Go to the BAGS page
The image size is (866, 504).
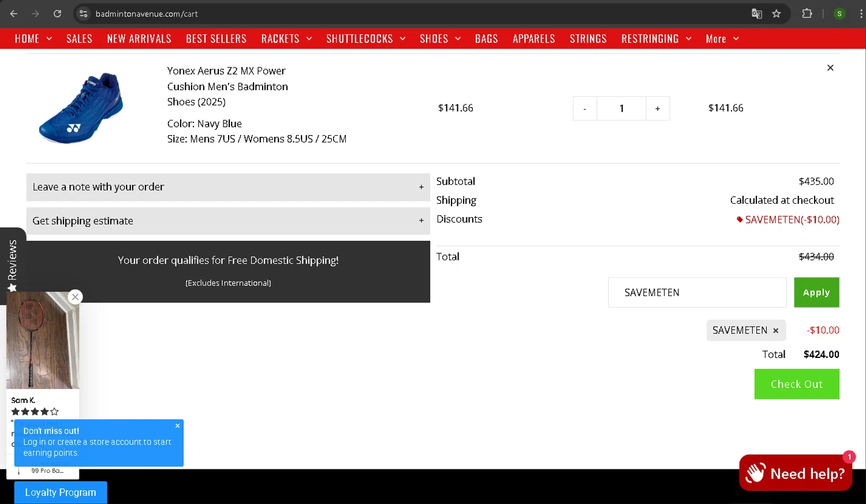[486, 39]
